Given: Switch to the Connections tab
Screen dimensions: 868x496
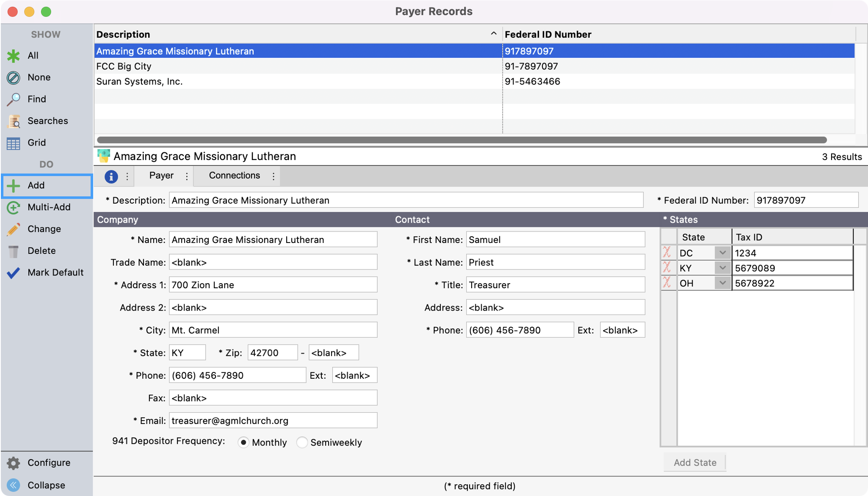Looking at the screenshot, I should pos(234,176).
